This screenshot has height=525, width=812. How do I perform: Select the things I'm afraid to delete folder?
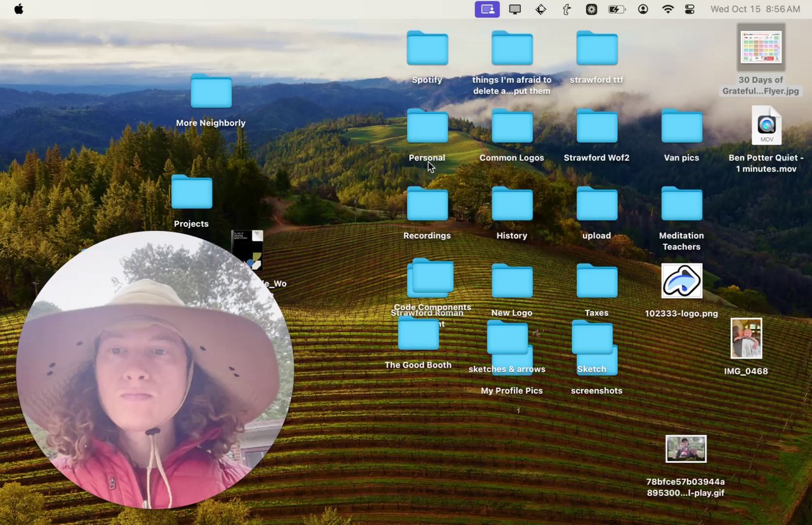coord(512,48)
